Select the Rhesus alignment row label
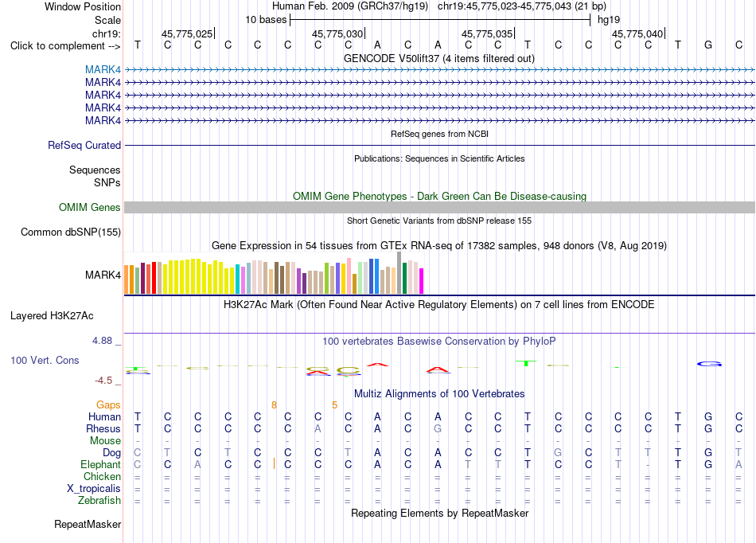 [103, 428]
